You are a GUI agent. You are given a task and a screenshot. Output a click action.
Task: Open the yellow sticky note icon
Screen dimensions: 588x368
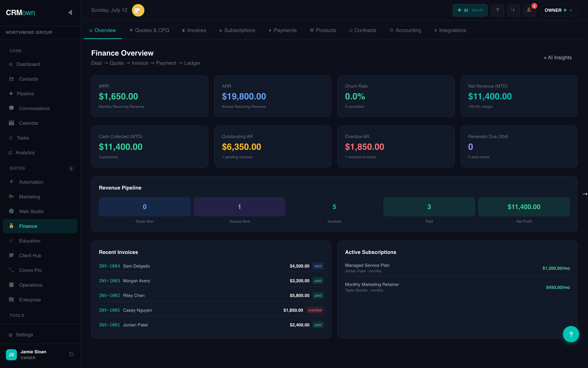tap(138, 10)
